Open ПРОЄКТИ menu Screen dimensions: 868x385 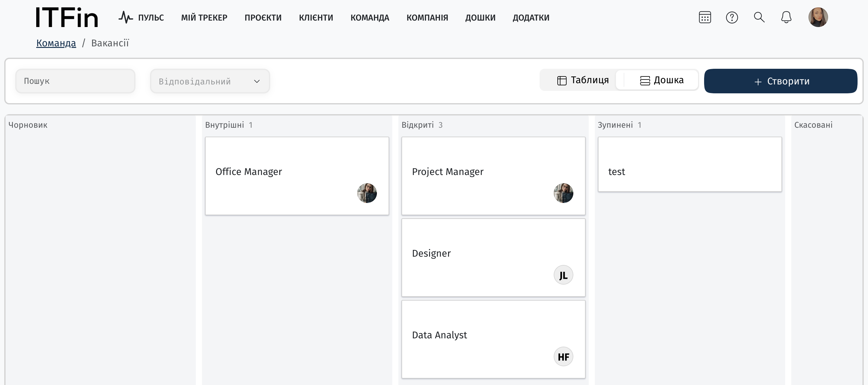point(263,17)
